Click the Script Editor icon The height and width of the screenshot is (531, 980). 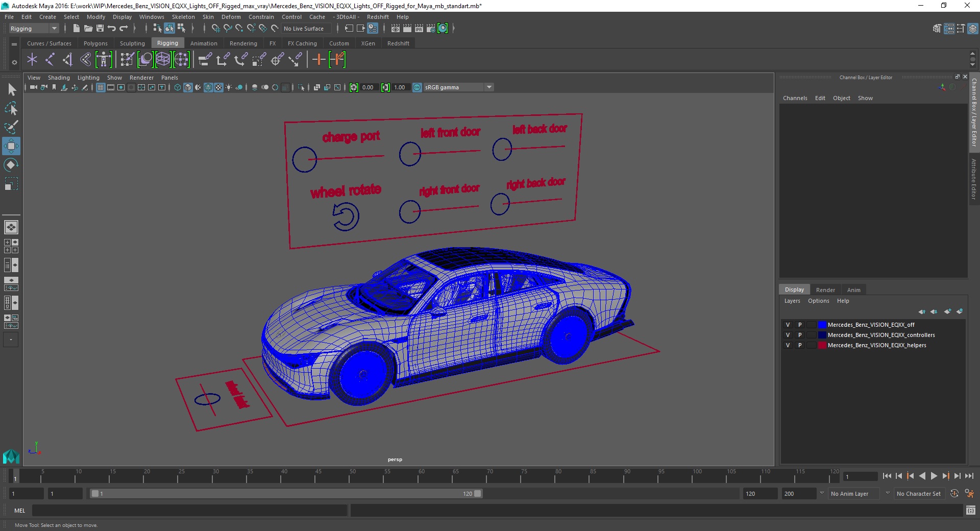(x=971, y=510)
